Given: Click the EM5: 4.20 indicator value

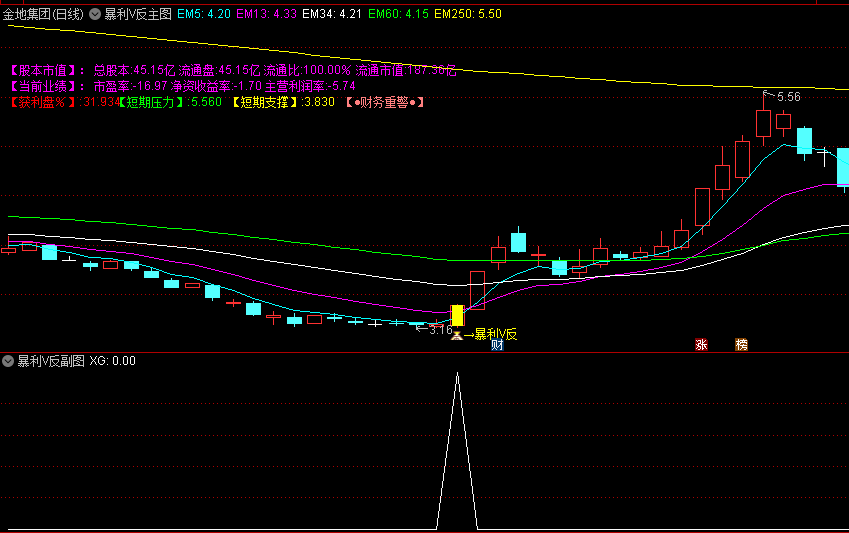Looking at the screenshot, I should 204,14.
